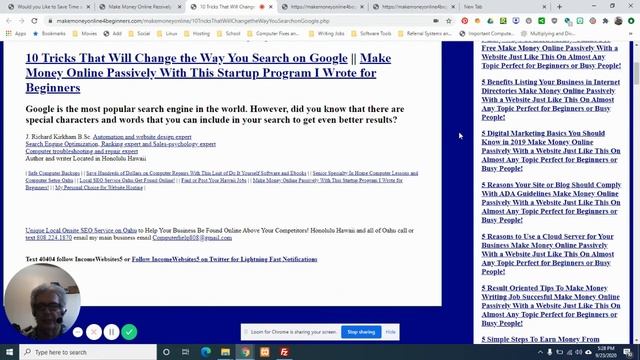This screenshot has width=640, height=360.
Task: Switch to the 'Would you Like to Save Time' tab
Action: 49,7
